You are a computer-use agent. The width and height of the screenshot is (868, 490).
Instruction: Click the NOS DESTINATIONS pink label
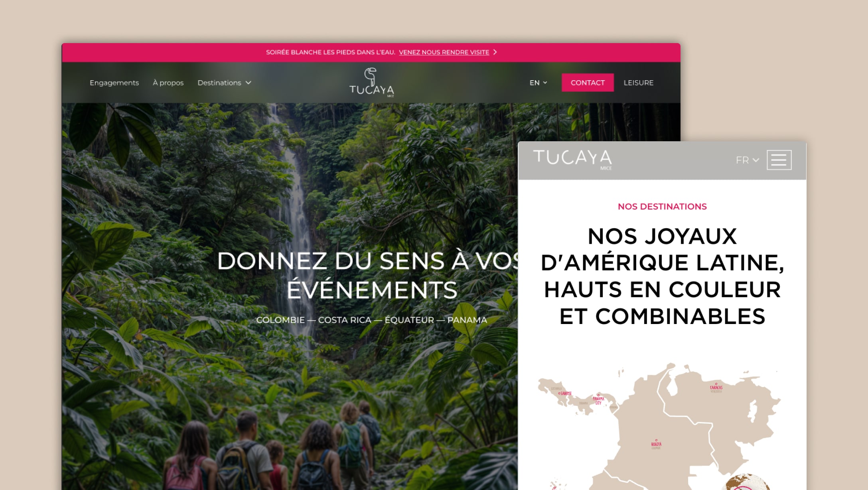click(x=662, y=206)
